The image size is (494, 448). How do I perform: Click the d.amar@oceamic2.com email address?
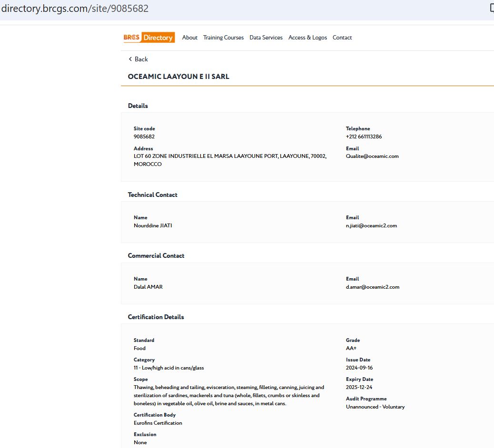[x=372, y=287]
